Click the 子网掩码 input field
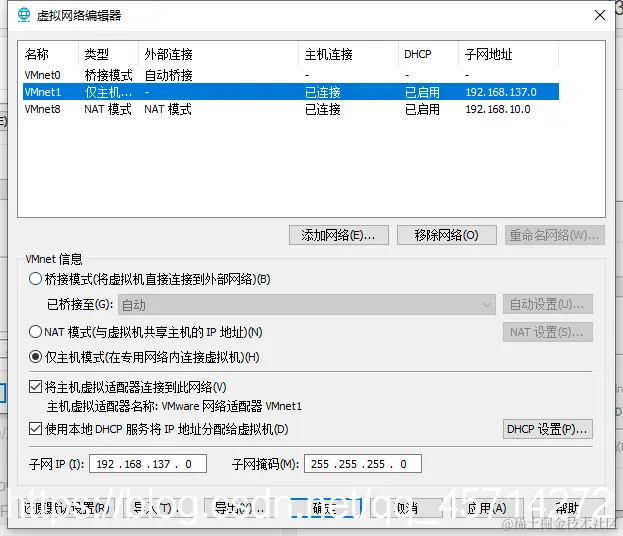The image size is (623, 536). (x=363, y=464)
